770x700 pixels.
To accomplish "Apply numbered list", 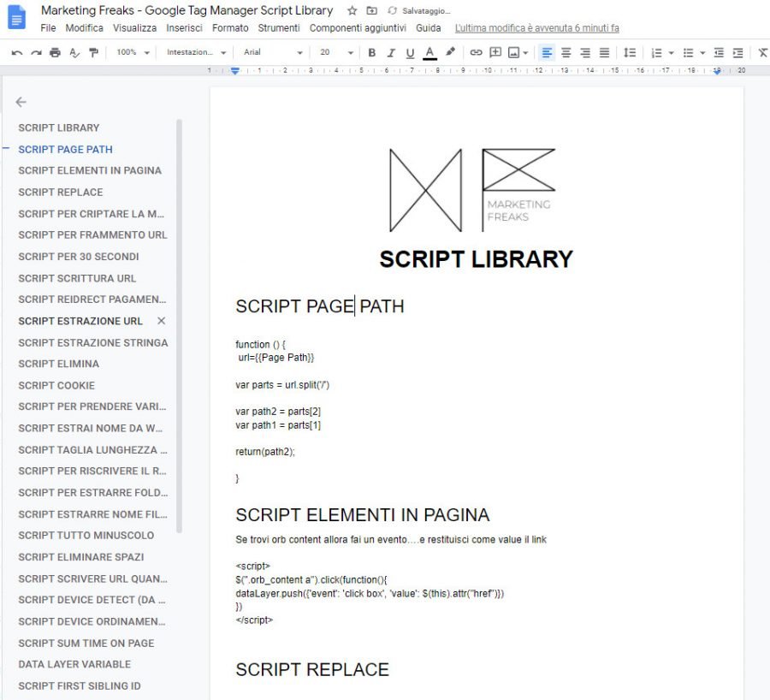I will [656, 53].
